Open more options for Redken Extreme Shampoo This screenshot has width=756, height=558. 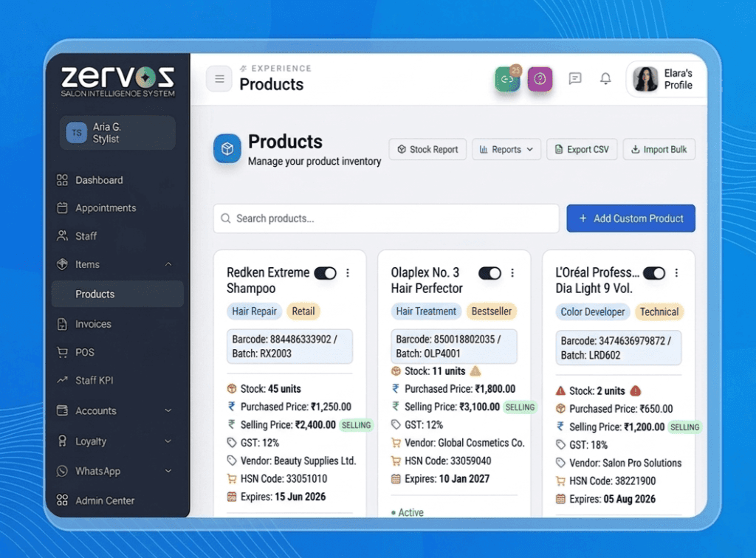(x=348, y=273)
